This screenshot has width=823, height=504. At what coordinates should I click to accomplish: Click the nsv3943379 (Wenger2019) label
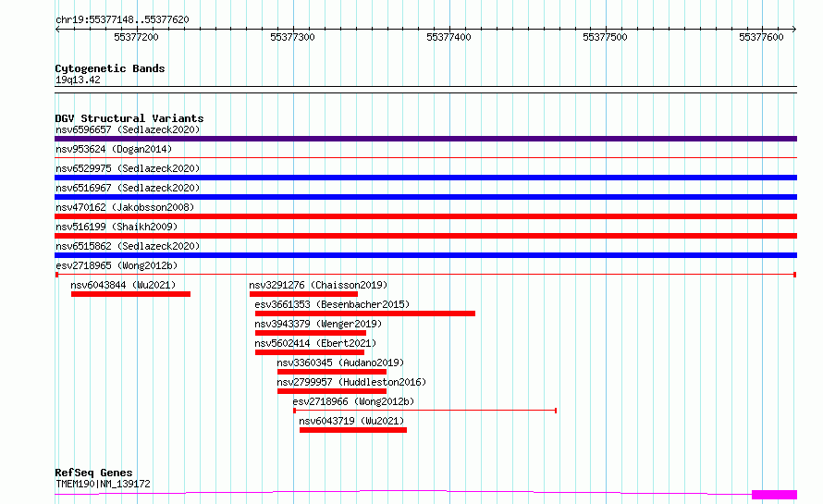tap(318, 324)
